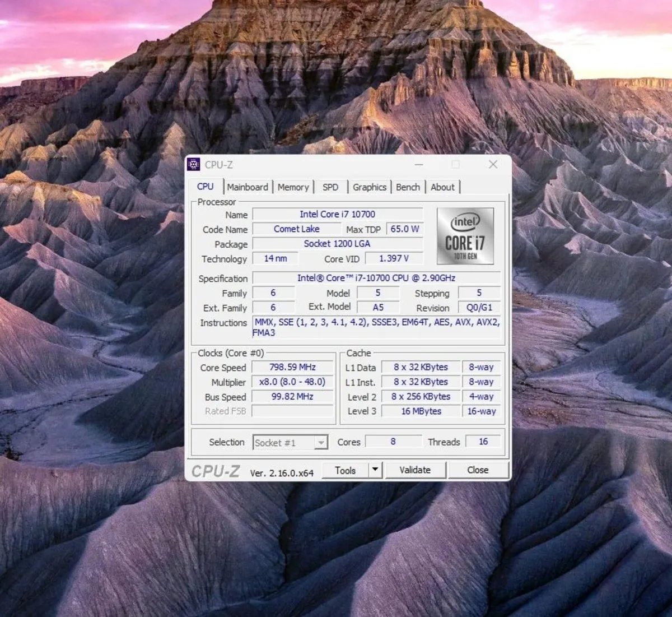
Task: Click the Level 2 '4-way' associativity
Action: click(482, 396)
